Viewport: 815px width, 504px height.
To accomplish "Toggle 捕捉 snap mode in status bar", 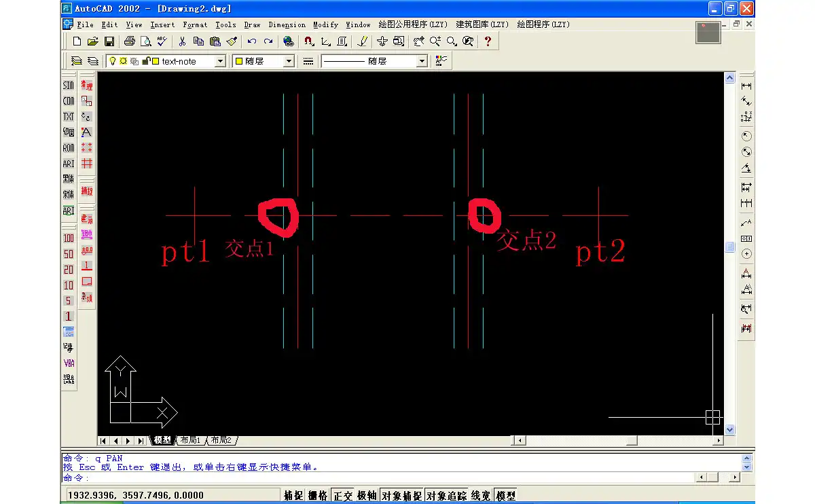I will (293, 496).
